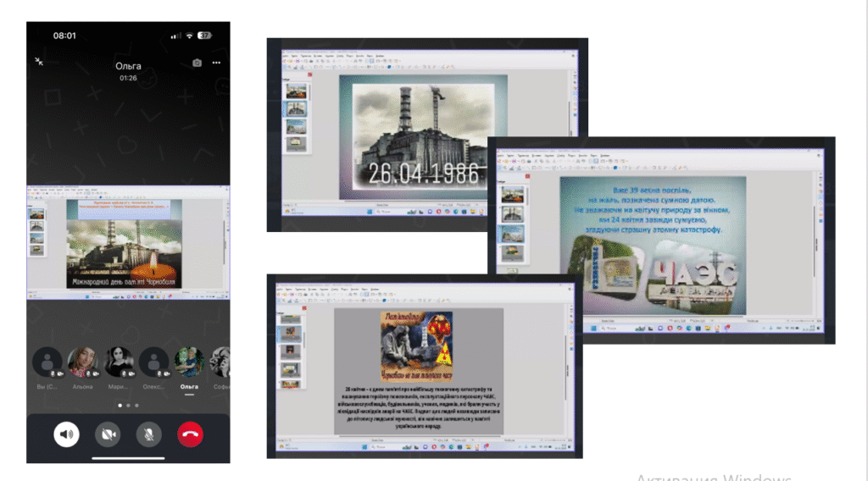The image size is (868, 481).
Task: Select the first slide thumbnail in the 26.04.1986 window
Action: (296, 90)
